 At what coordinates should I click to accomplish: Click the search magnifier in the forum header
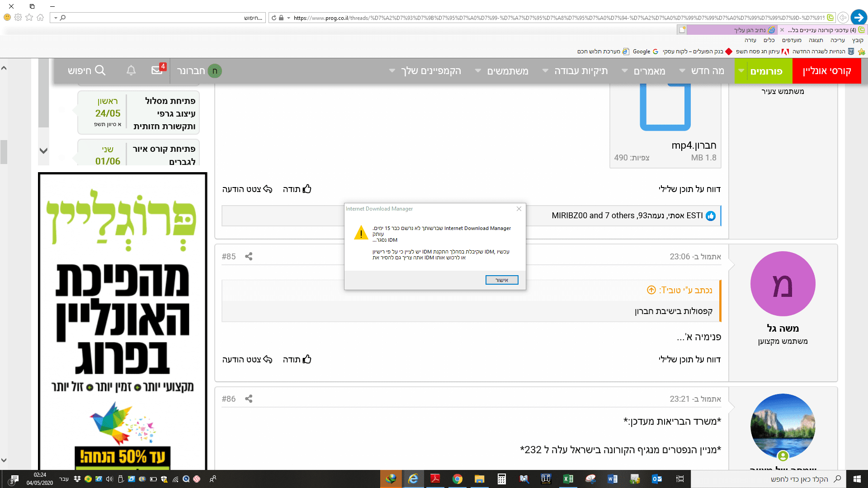[x=100, y=70]
